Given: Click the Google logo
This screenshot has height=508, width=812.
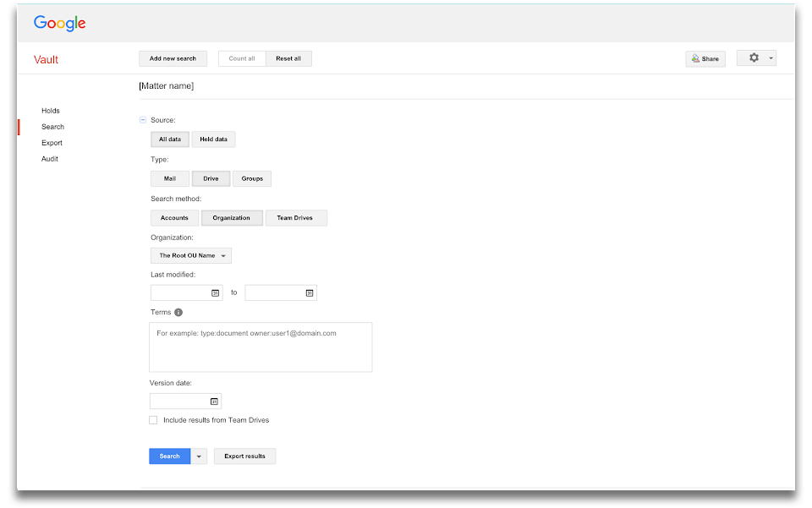Looking at the screenshot, I should click(x=58, y=23).
